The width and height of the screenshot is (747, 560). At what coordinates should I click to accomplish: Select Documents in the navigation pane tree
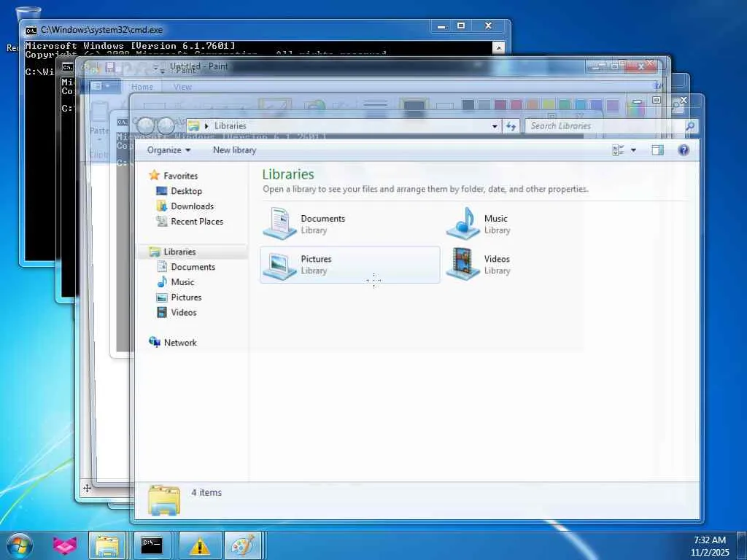[x=193, y=267]
